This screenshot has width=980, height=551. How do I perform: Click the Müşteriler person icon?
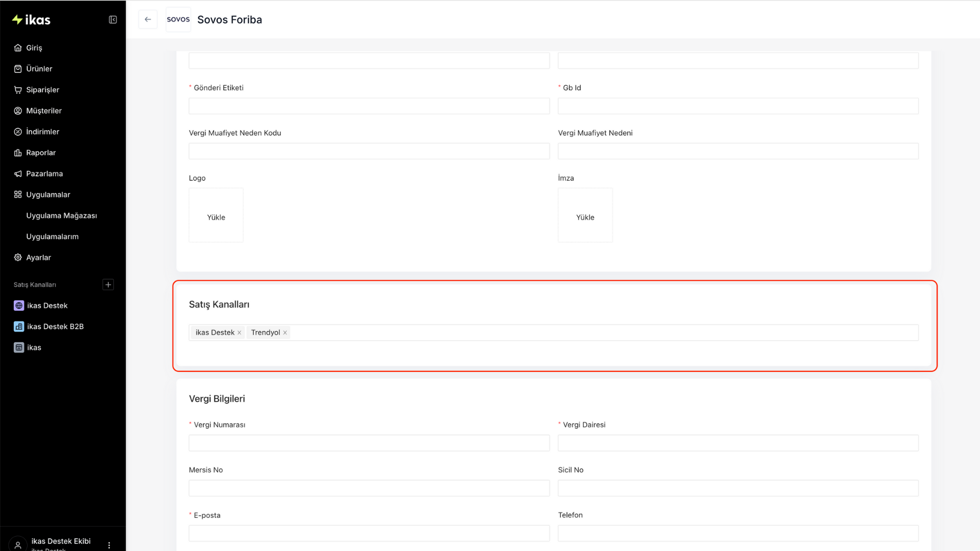tap(18, 111)
